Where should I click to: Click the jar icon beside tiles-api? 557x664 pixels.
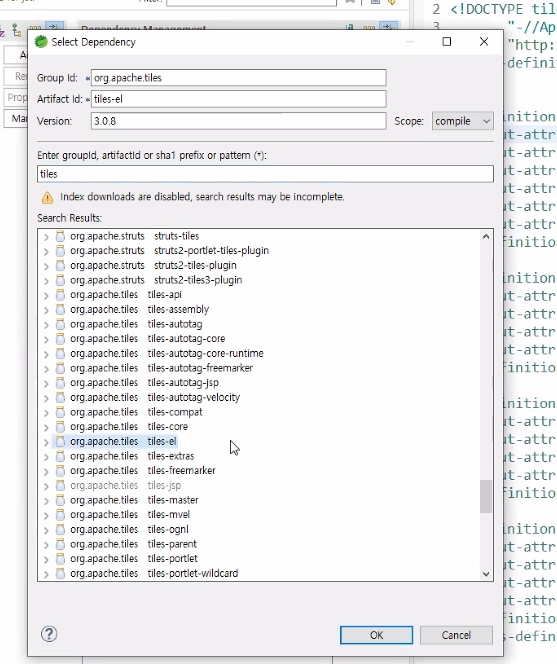click(x=61, y=294)
